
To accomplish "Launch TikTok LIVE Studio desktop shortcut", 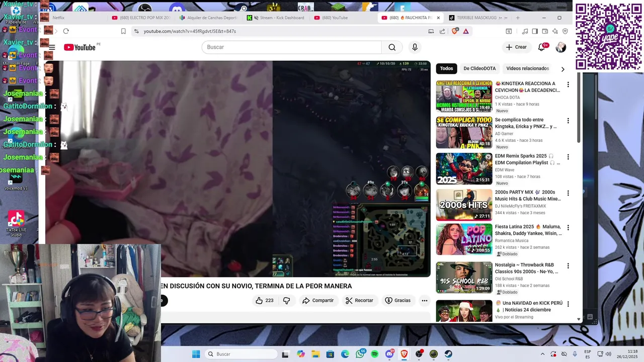I will [x=16, y=224].
